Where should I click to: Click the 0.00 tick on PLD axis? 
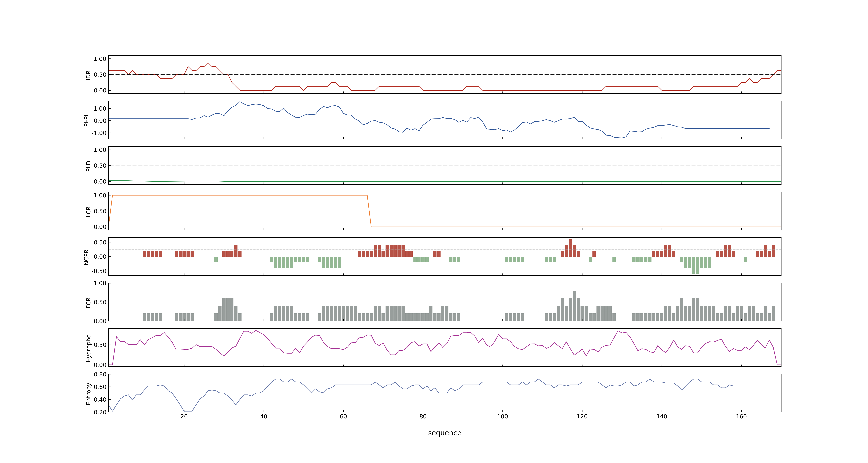click(100, 181)
